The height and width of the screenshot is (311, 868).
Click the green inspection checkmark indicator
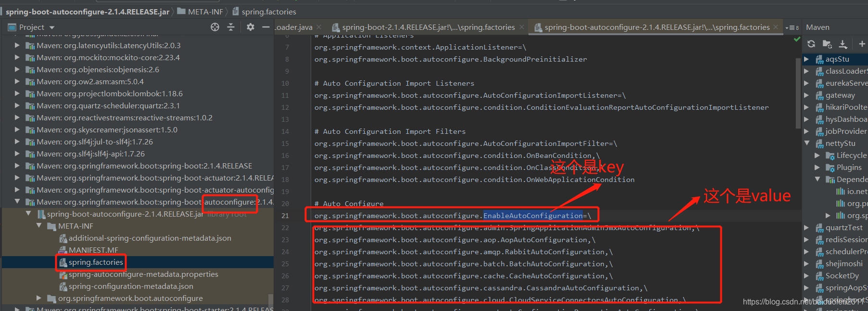[x=797, y=39]
